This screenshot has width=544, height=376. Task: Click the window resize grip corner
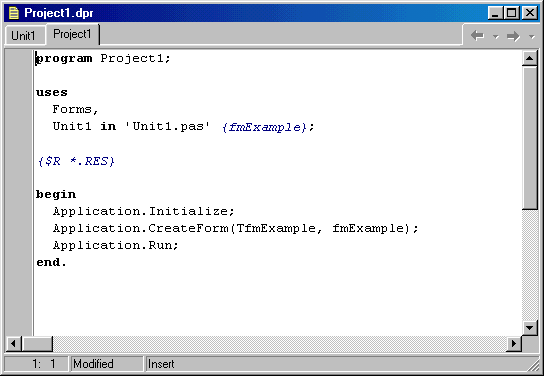click(534, 366)
